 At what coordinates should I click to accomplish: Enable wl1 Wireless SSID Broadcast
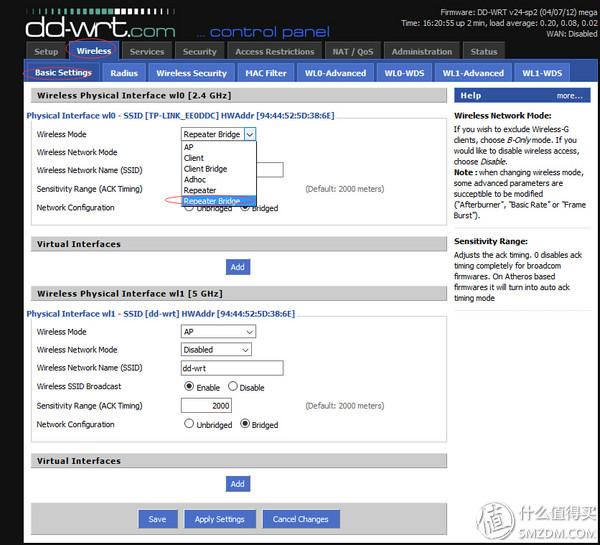(x=189, y=386)
